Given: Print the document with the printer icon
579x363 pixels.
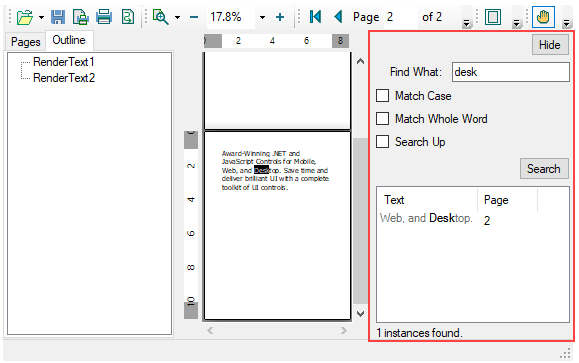Looking at the screenshot, I should 104,17.
